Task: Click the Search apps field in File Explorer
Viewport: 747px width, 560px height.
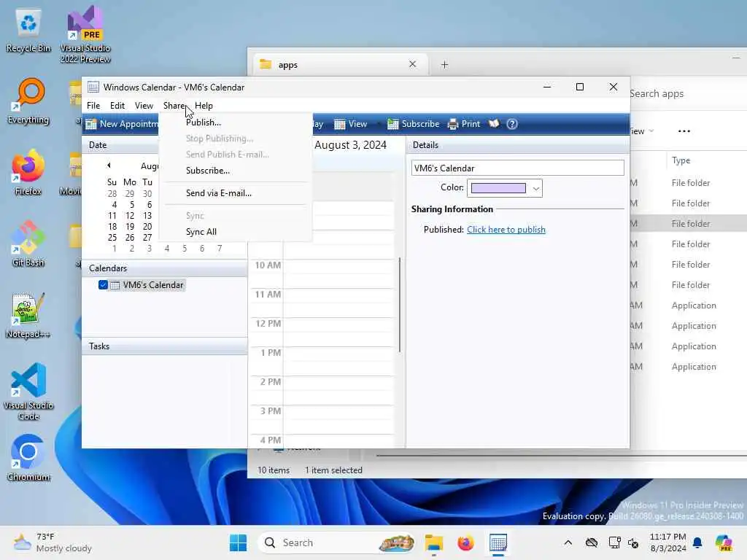Action: pyautogui.click(x=688, y=94)
